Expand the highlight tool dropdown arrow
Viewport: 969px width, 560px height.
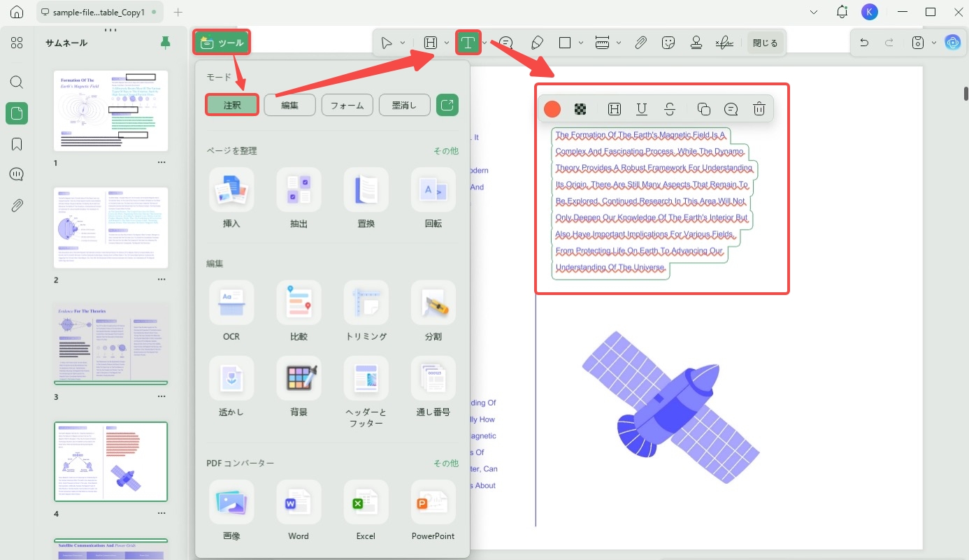click(x=447, y=43)
